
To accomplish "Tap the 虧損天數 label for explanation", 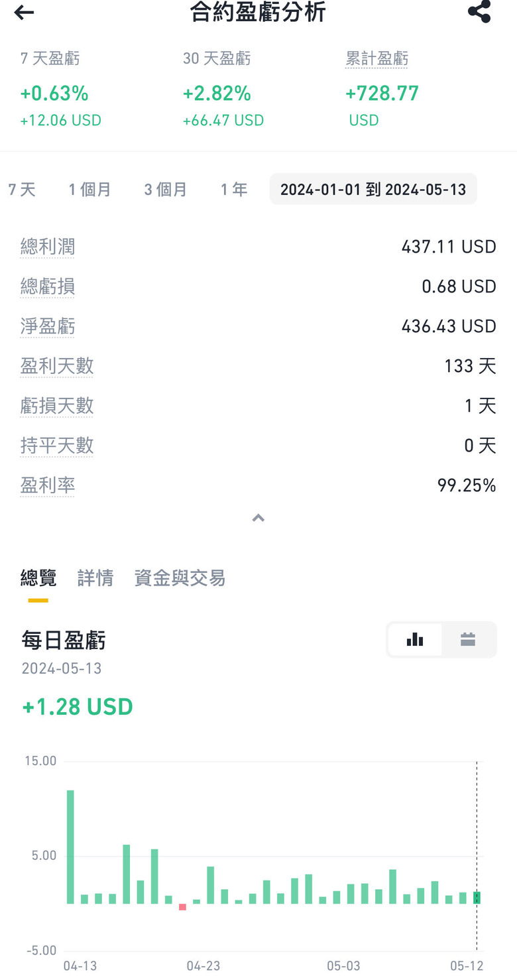I will [57, 406].
